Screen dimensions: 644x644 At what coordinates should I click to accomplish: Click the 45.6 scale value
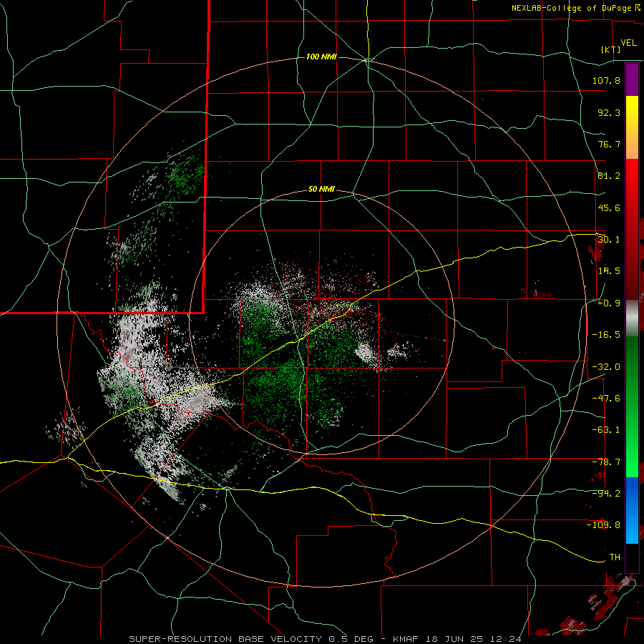[x=609, y=208]
